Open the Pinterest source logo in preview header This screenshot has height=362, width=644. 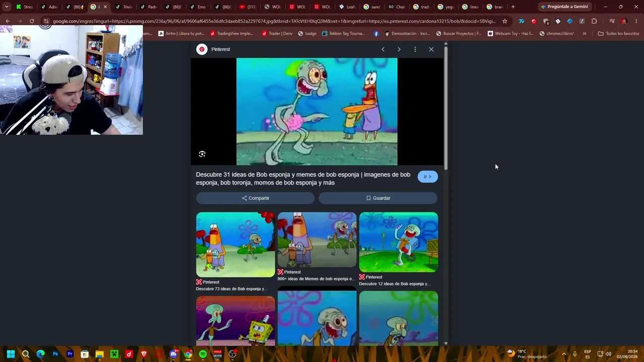(x=202, y=49)
